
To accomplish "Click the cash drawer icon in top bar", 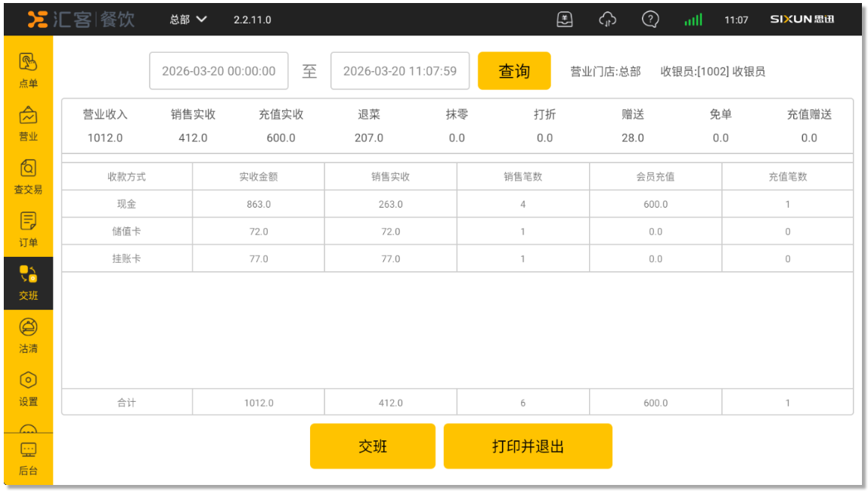I will pyautogui.click(x=565, y=20).
